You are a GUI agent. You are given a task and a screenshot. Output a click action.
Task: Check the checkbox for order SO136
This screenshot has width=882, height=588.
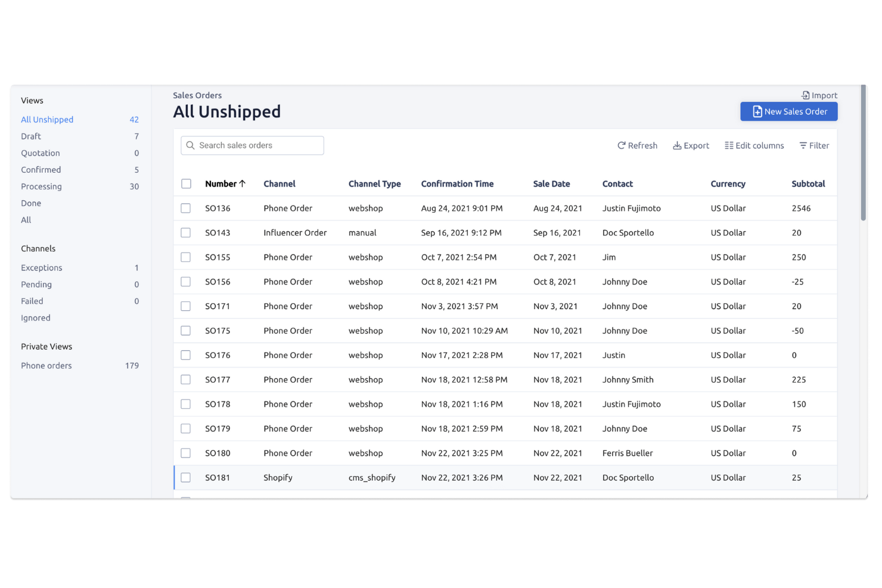pos(185,208)
